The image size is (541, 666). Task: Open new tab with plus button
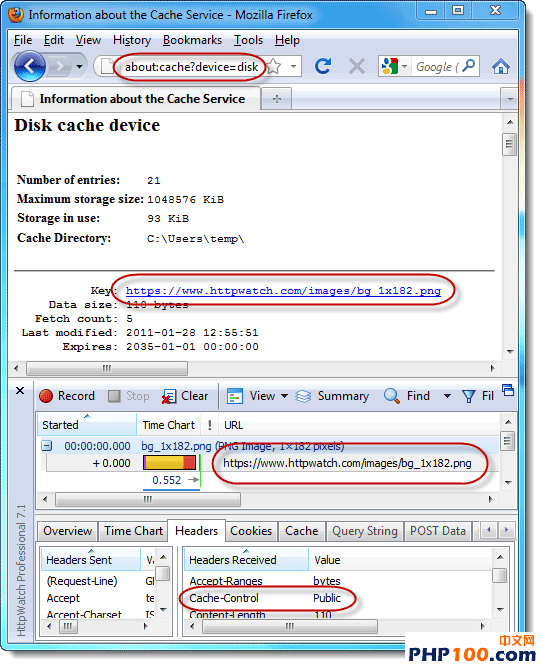(276, 99)
